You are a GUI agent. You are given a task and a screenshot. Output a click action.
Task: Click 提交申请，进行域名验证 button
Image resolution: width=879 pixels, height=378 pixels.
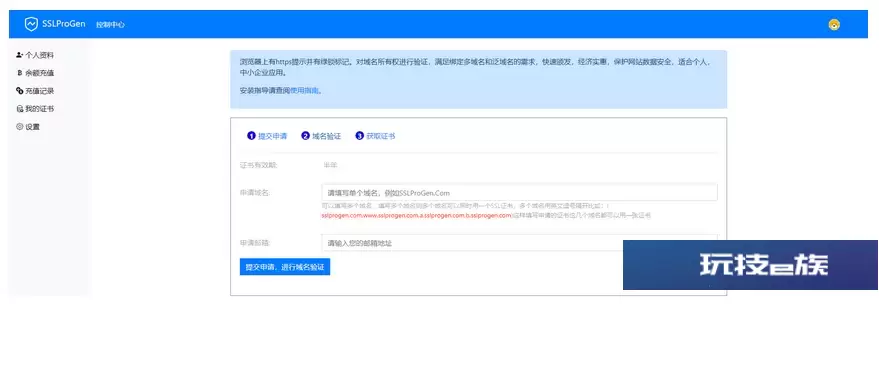coord(285,267)
